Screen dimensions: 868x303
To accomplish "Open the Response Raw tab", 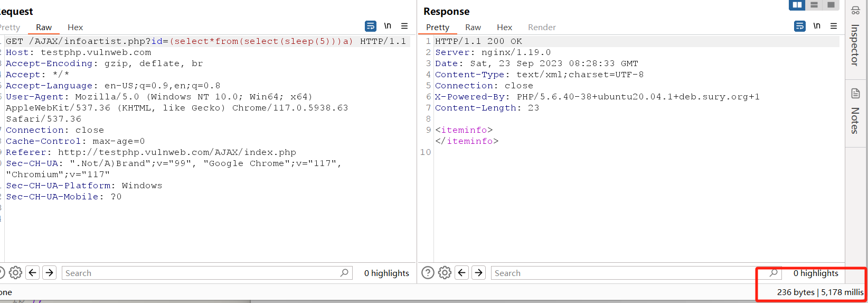I will (473, 27).
